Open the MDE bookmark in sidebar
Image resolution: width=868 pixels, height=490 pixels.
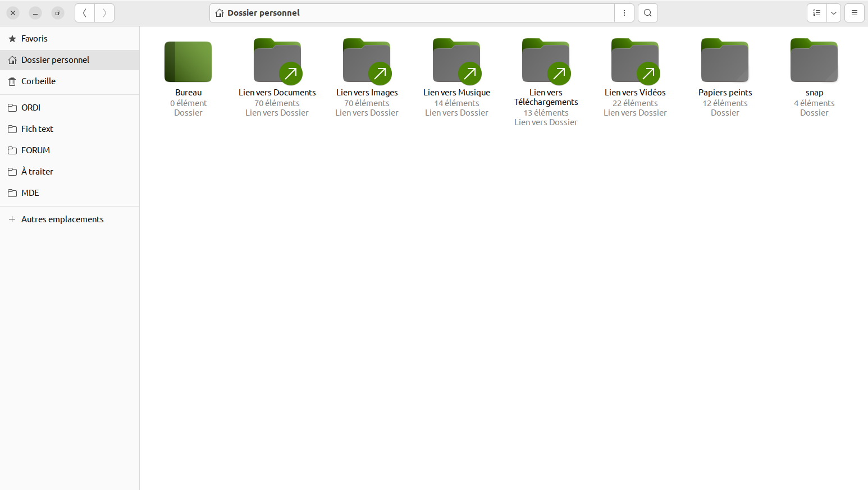click(x=70, y=193)
